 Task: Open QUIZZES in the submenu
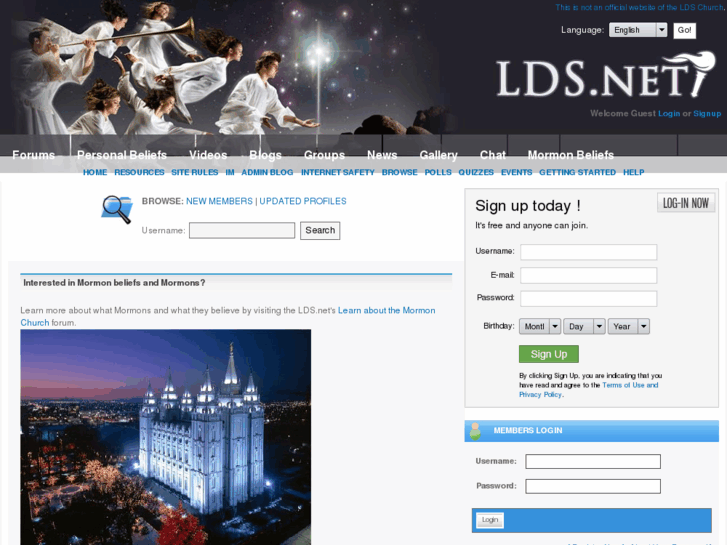click(476, 173)
